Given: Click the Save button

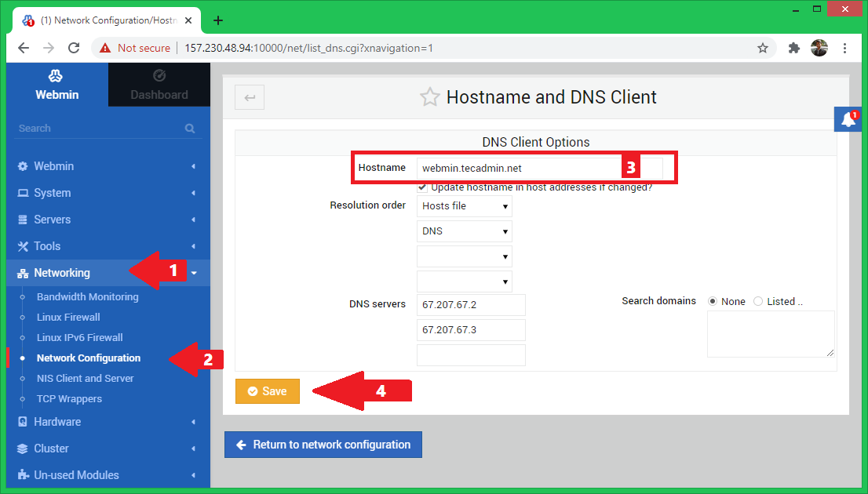Looking at the screenshot, I should [x=267, y=391].
